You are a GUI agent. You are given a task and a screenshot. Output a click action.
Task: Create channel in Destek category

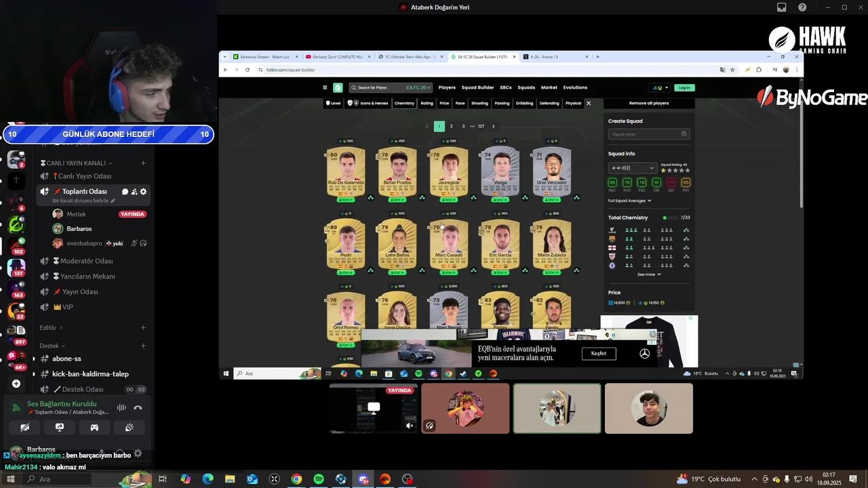(143, 346)
